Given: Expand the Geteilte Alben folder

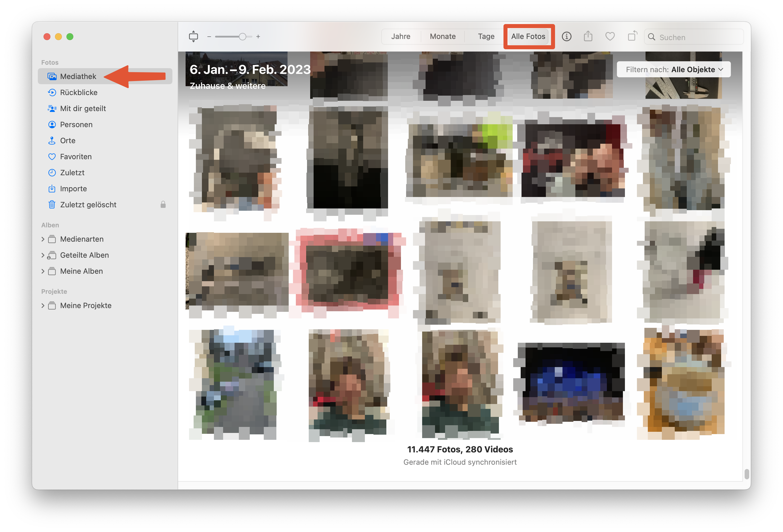Looking at the screenshot, I should 43,255.
